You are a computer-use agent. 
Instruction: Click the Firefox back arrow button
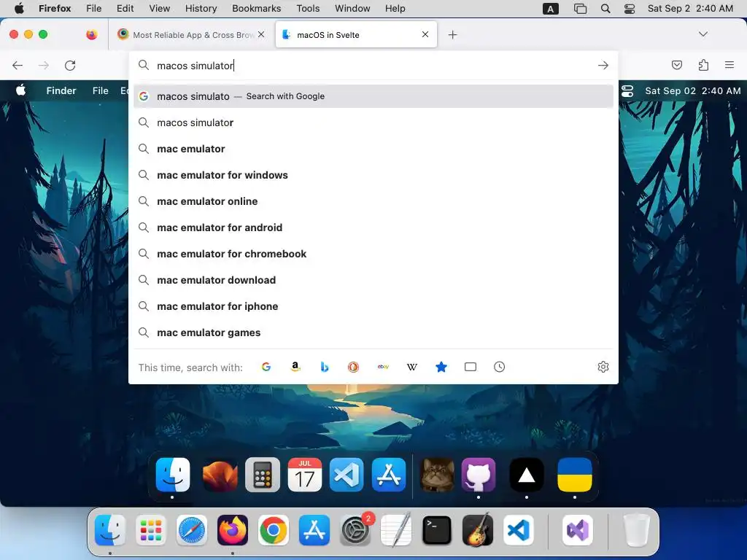(x=18, y=65)
